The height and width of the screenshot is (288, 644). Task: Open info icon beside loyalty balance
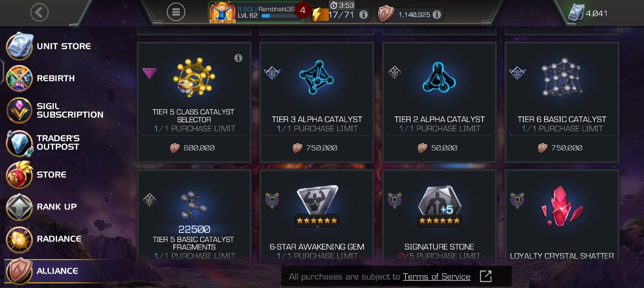pos(437,15)
